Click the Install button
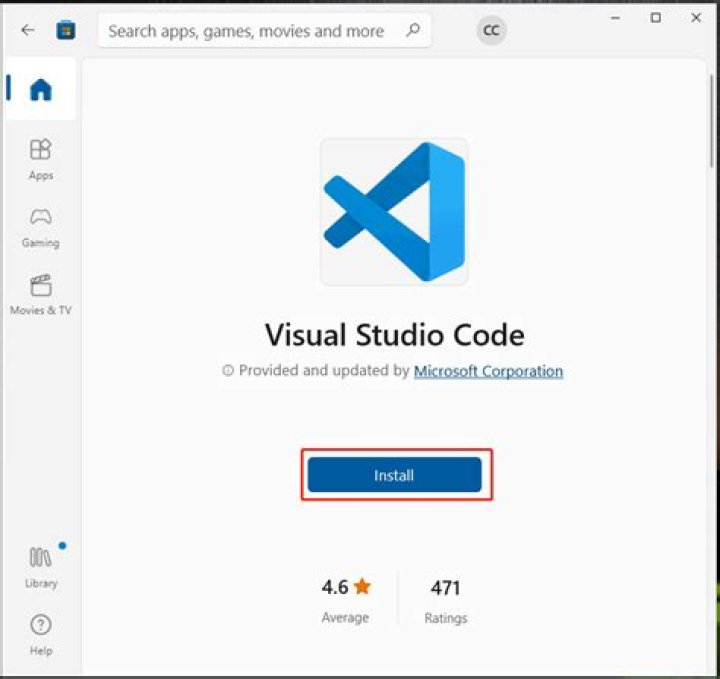Viewport: 720px width, 679px height. [394, 475]
